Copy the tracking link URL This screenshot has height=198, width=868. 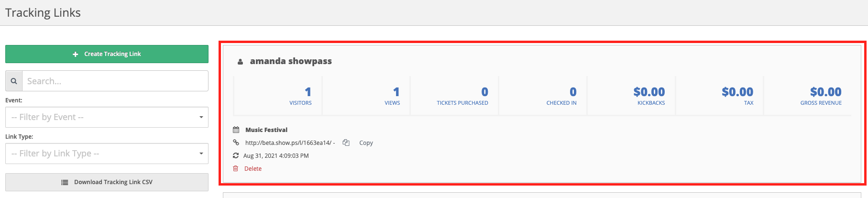pos(366,143)
